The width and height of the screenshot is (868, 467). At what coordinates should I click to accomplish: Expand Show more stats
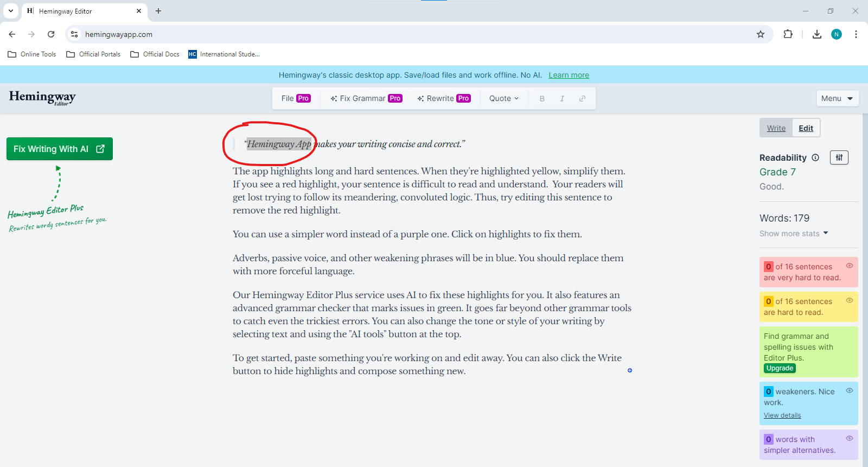tap(794, 233)
